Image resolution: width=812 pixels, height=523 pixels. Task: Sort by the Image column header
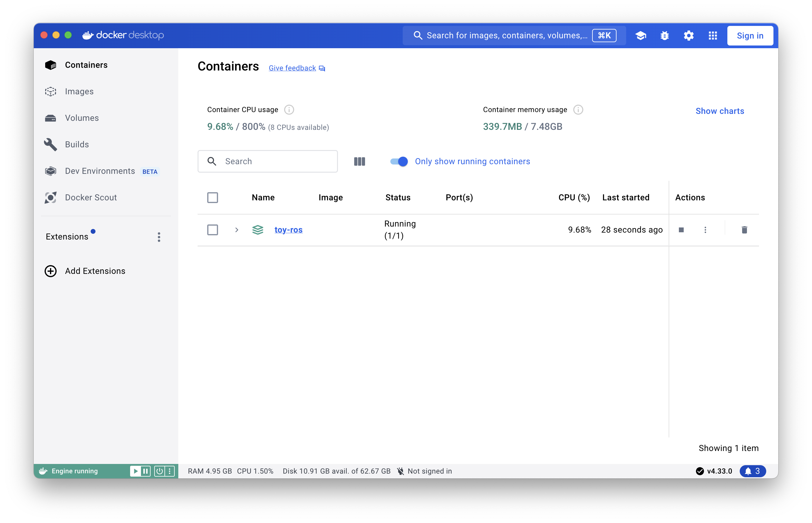coord(331,198)
